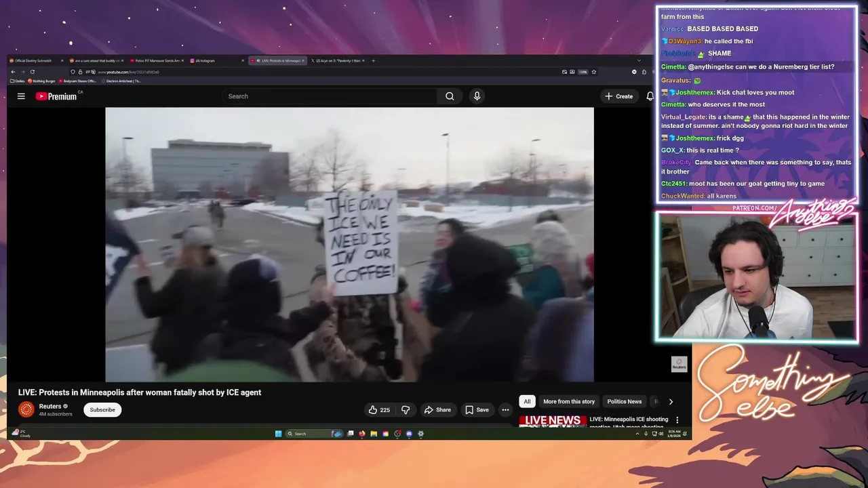
Task: Open Reuters channel avatar
Action: [26, 409]
